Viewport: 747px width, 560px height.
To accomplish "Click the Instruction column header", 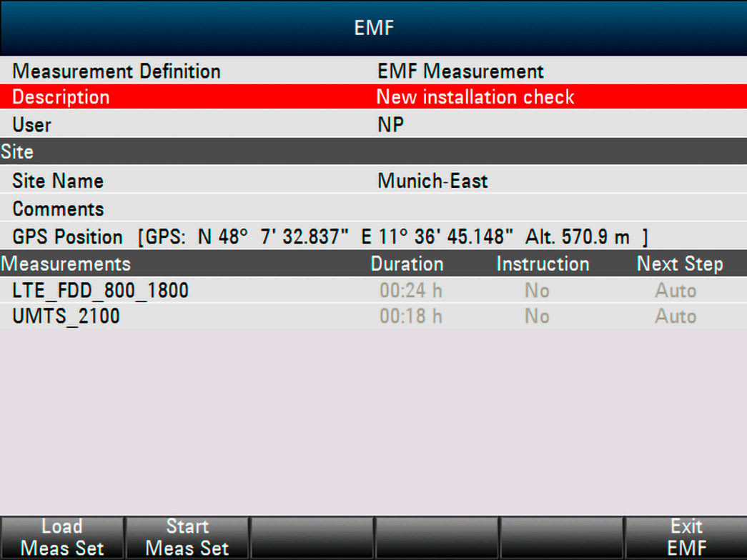I will pos(543,264).
